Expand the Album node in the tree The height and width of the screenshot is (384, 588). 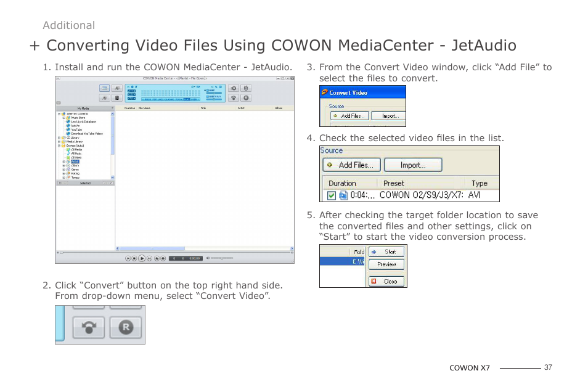click(63, 165)
